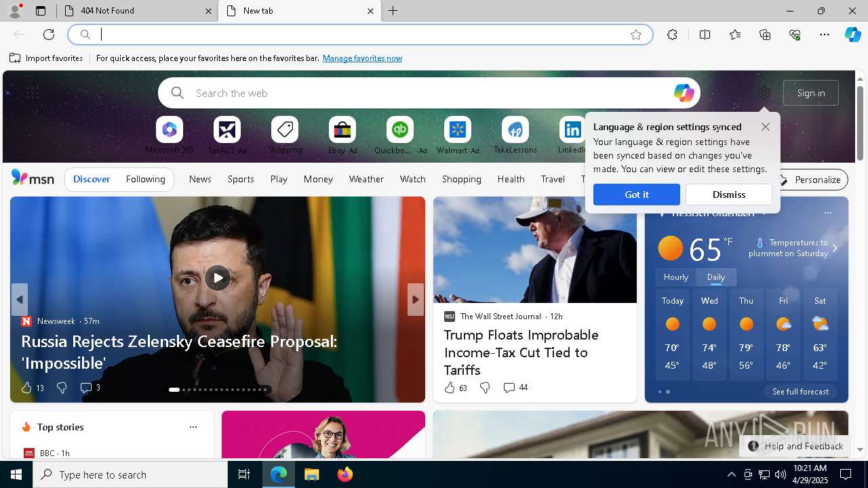Image resolution: width=868 pixels, height=488 pixels.
Task: Click the Edge profile icon
Action: [x=14, y=11]
